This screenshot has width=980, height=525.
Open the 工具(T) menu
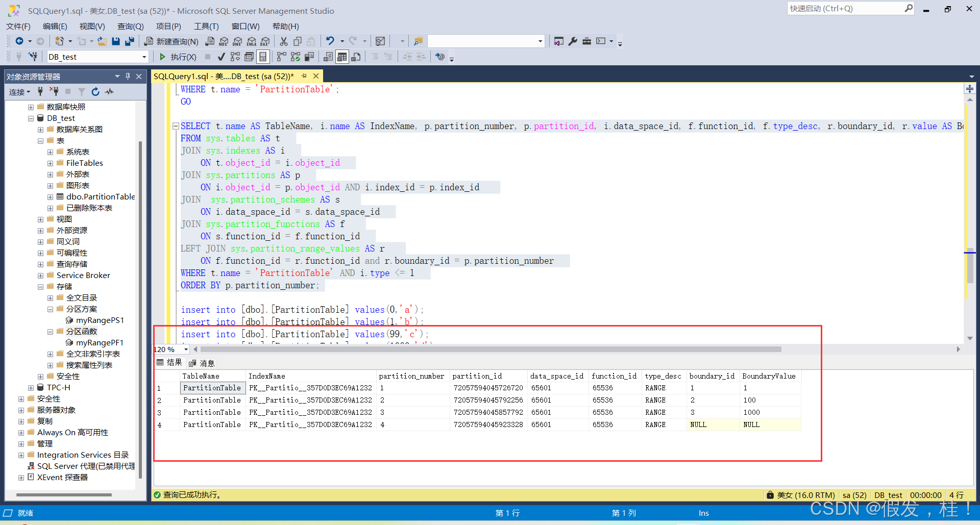click(206, 27)
